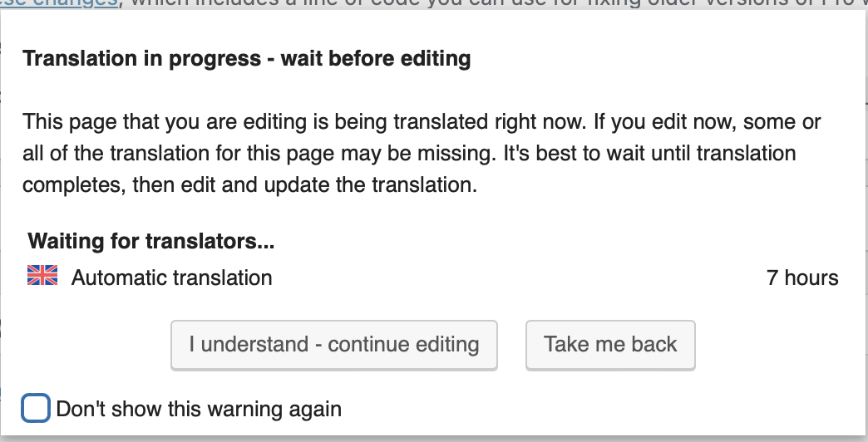Choose the 'Take me back' button
This screenshot has height=442, width=868.
click(610, 345)
